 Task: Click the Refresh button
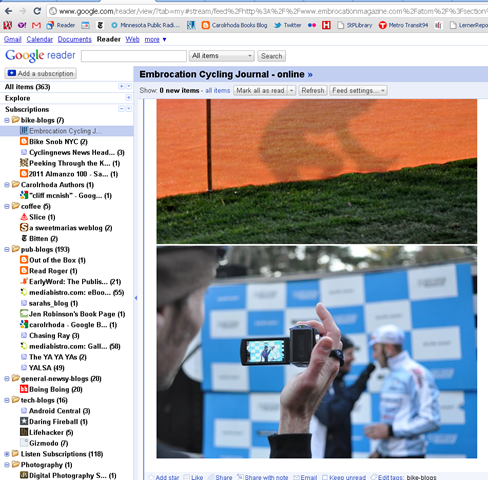313,90
